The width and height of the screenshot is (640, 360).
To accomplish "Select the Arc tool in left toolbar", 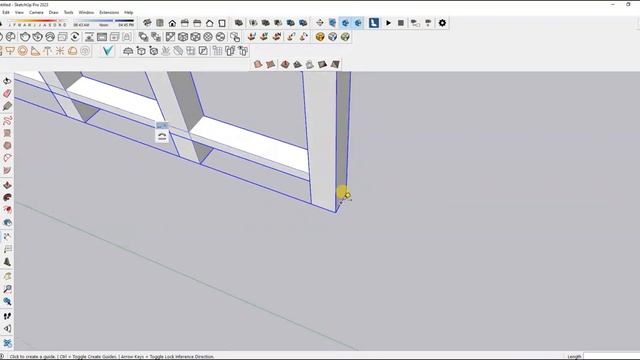I will (x=7, y=158).
